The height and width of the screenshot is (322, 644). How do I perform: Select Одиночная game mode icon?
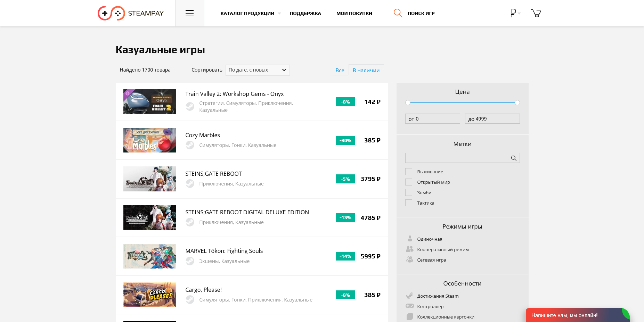tap(410, 239)
